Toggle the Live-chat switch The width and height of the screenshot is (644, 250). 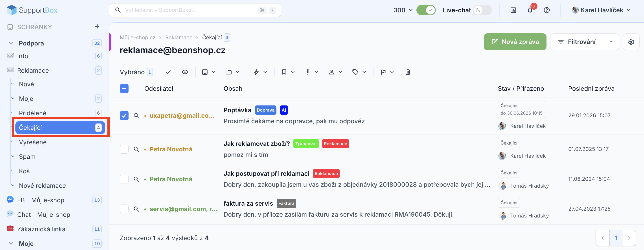[x=482, y=10]
